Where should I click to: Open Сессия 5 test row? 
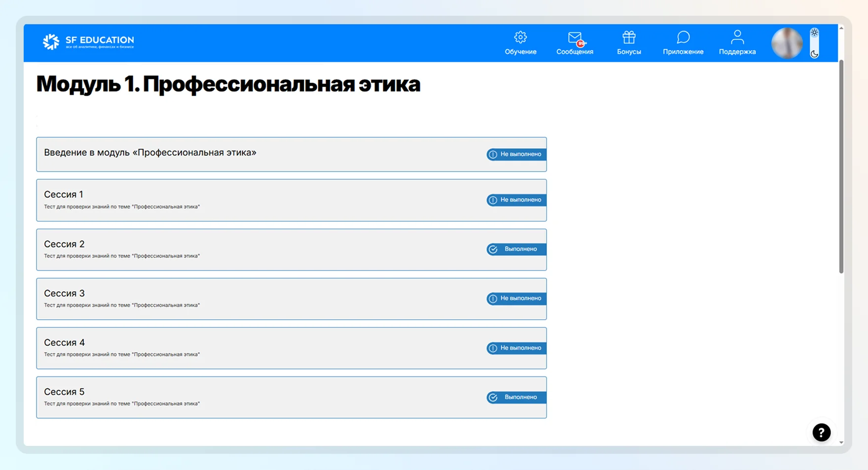coord(291,397)
